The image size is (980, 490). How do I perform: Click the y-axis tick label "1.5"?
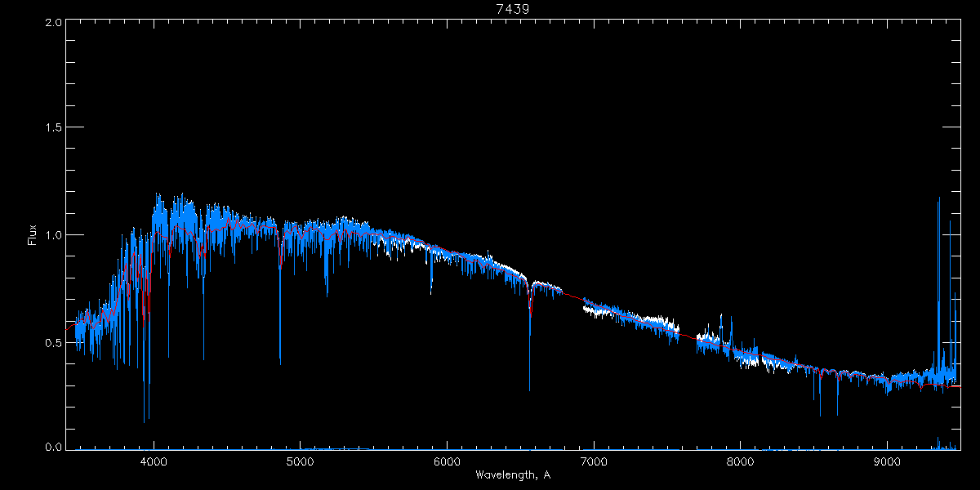tap(53, 128)
